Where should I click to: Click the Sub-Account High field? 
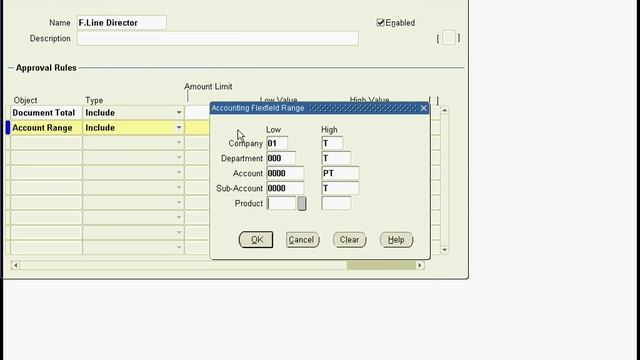click(x=340, y=188)
